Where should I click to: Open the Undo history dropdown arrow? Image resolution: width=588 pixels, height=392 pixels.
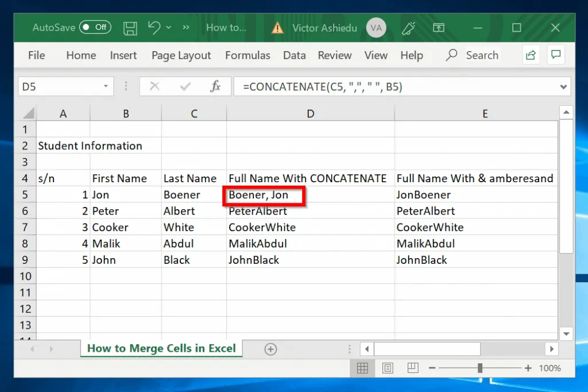(x=168, y=28)
